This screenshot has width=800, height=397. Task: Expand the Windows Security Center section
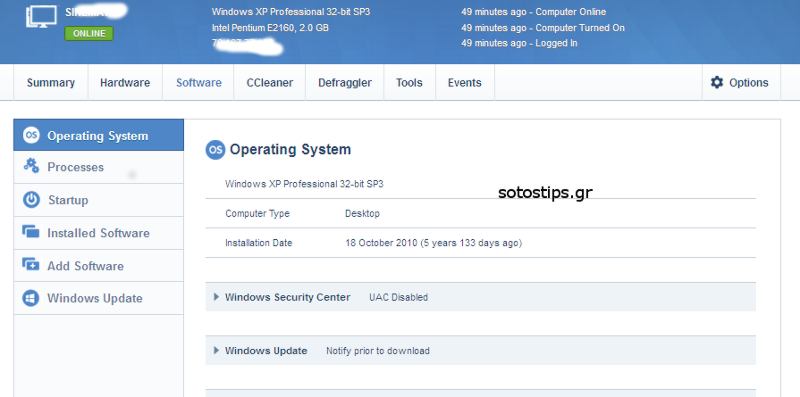(x=481, y=297)
